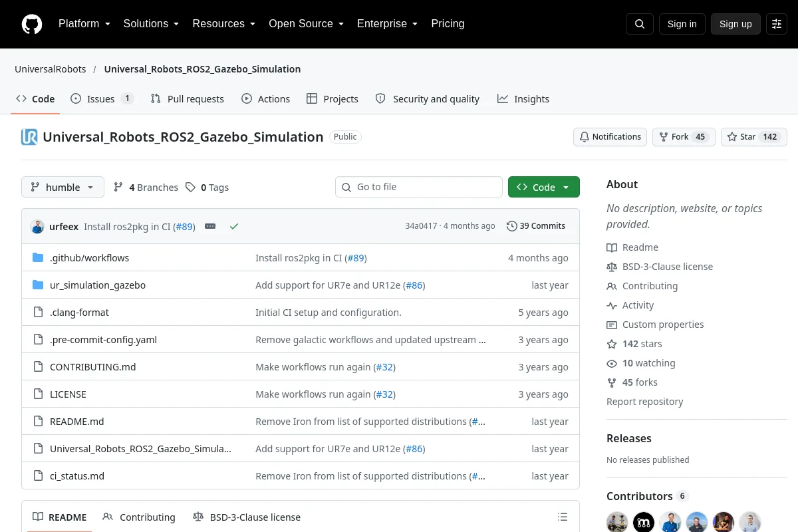The image size is (798, 532).
Task: Open the .github/workflows folder
Action: coord(90,257)
